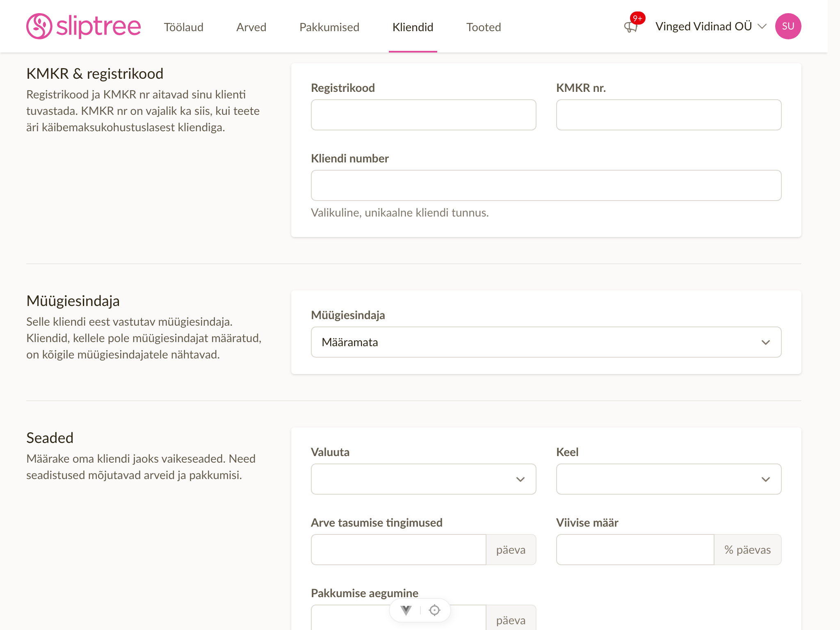
Task: Click the red 9+ notification badge
Action: [637, 18]
